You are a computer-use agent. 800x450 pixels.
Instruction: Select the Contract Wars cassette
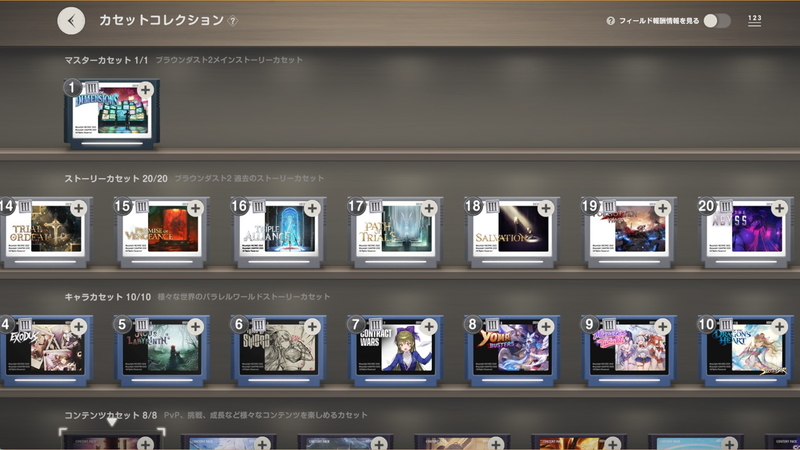[x=395, y=352]
